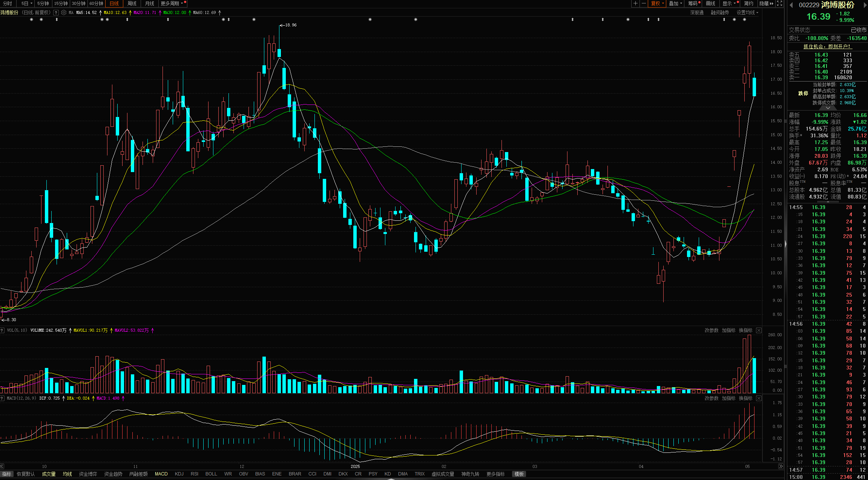The width and height of the screenshot is (868, 480).
Task: Select KDJ indicator
Action: coord(179,474)
